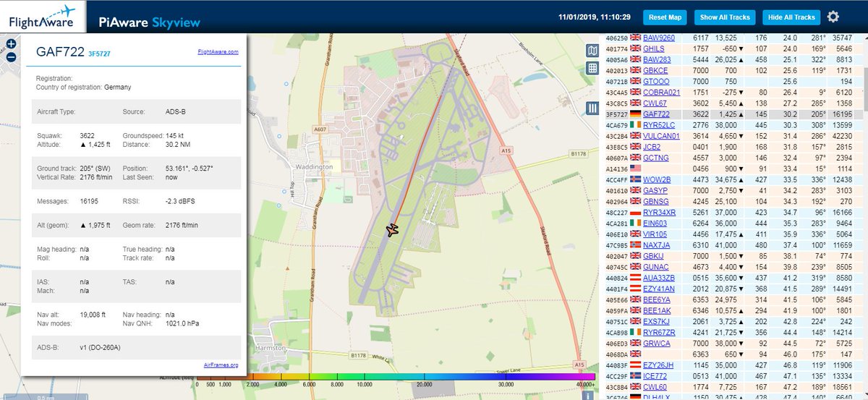Open the BEE1AK flight link

coord(657,311)
